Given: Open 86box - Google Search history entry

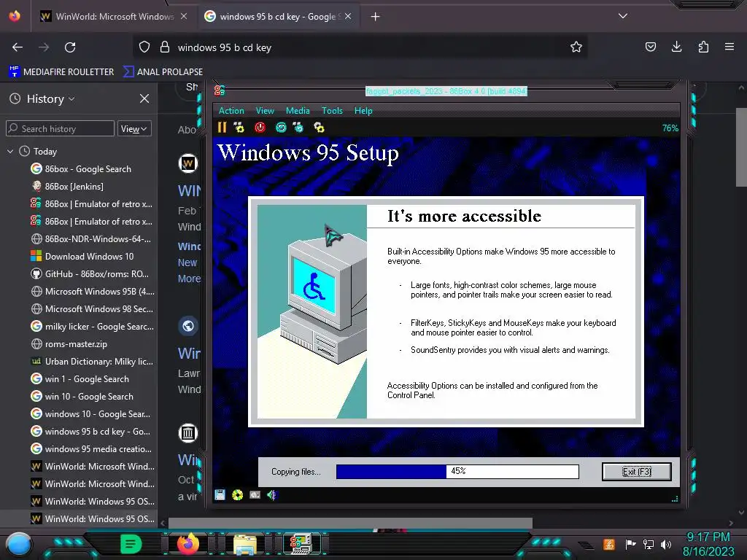Looking at the screenshot, I should 81,169.
